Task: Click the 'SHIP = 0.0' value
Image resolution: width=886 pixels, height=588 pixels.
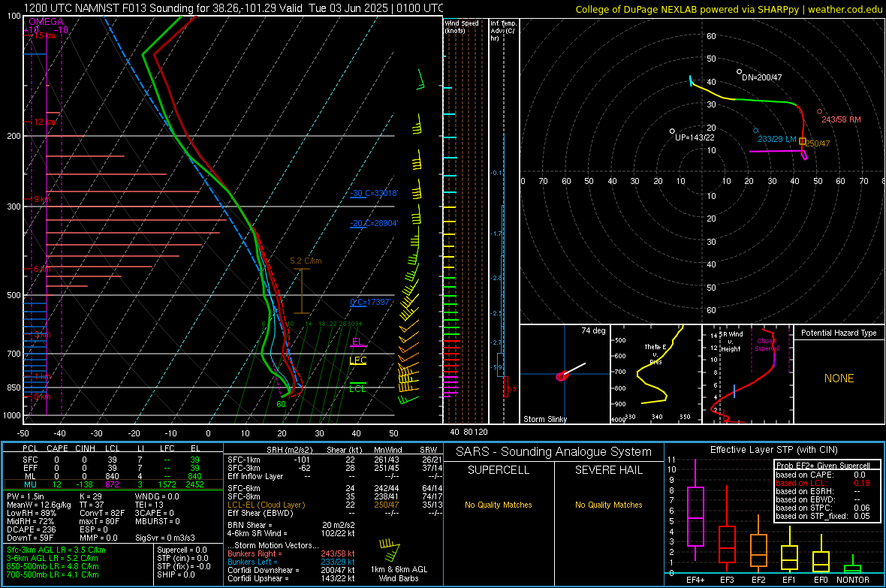Action: point(176,574)
